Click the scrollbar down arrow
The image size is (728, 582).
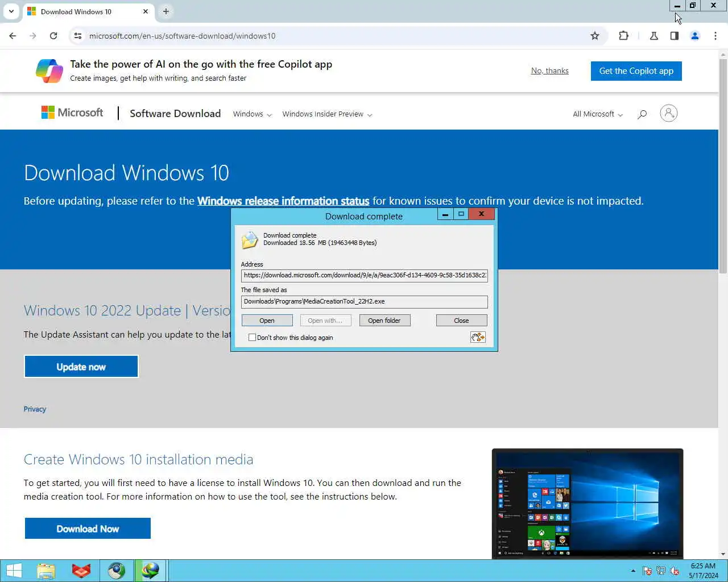(723, 554)
